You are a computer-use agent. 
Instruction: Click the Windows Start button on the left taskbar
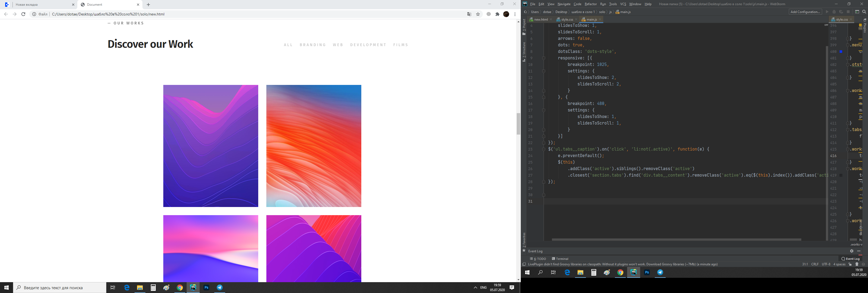pos(7,288)
